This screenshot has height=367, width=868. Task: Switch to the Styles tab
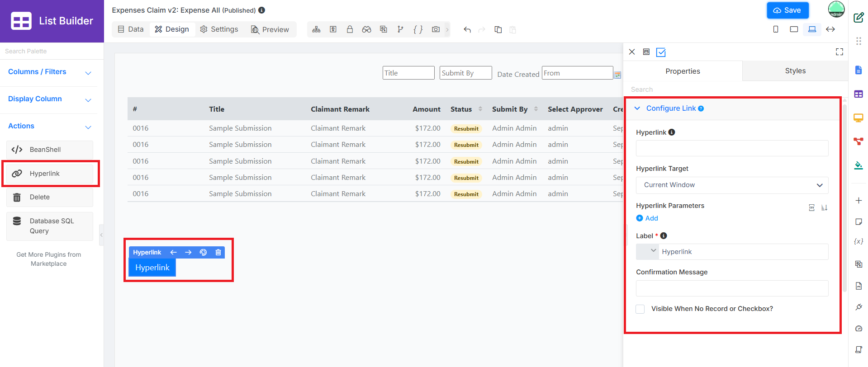795,71
